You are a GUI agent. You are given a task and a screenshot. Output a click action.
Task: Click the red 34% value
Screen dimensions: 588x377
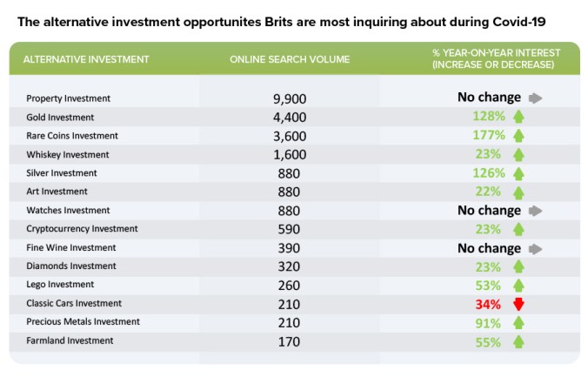coord(488,304)
